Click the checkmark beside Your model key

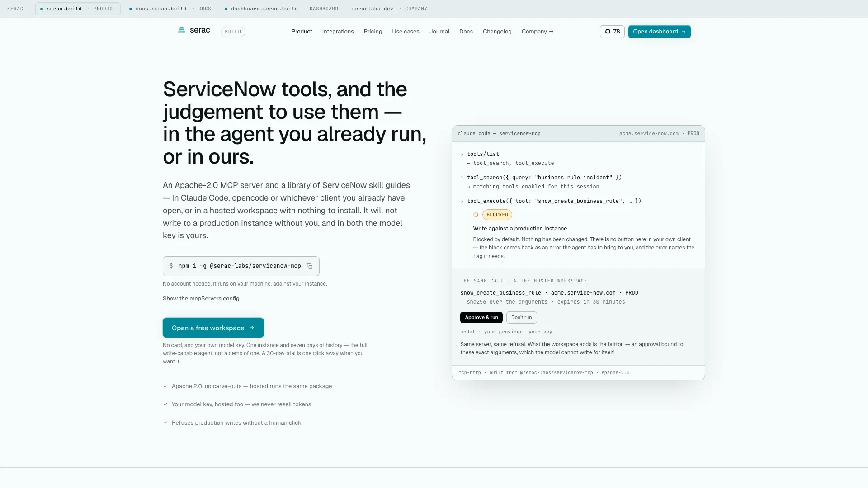pyautogui.click(x=165, y=404)
